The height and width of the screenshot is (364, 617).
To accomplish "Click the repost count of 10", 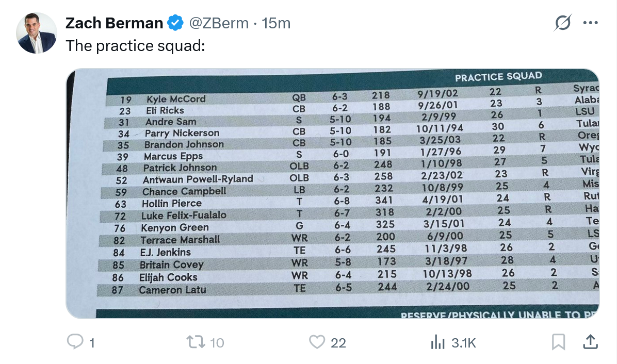I will (217, 343).
